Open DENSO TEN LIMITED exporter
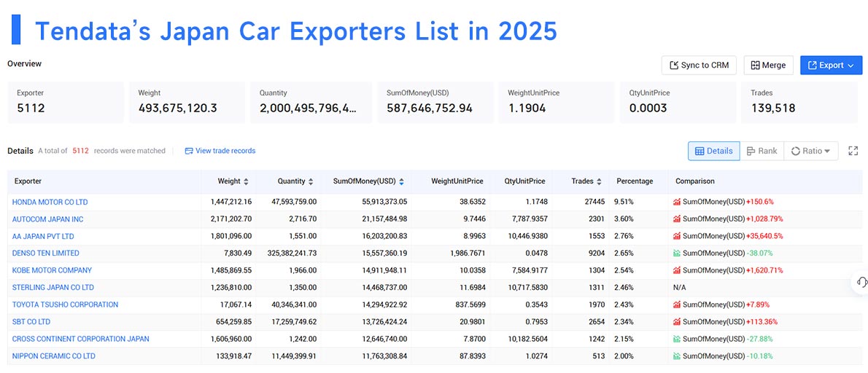The height and width of the screenshot is (373, 868). (x=45, y=253)
